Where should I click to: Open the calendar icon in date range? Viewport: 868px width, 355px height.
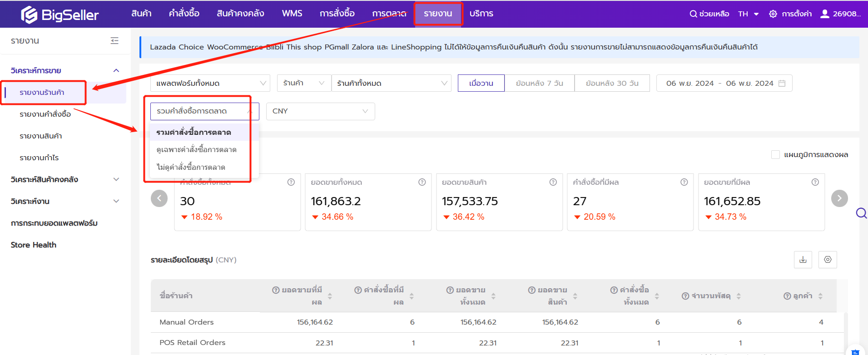tap(782, 84)
